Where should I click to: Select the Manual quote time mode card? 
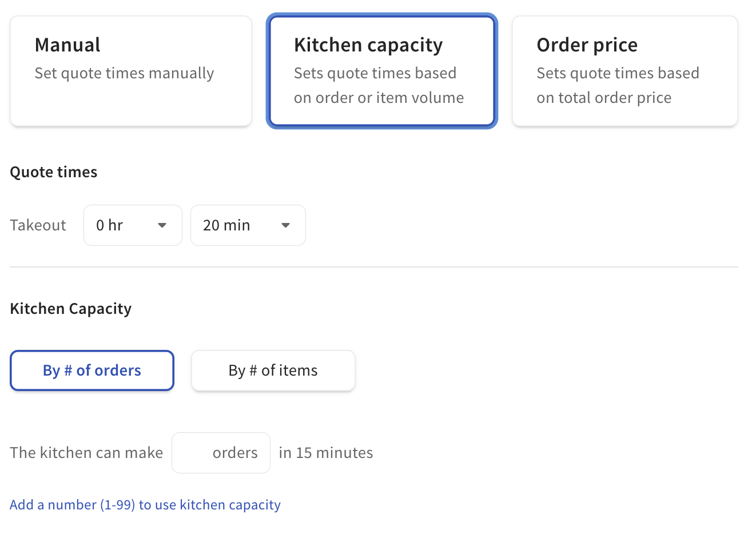(x=130, y=70)
